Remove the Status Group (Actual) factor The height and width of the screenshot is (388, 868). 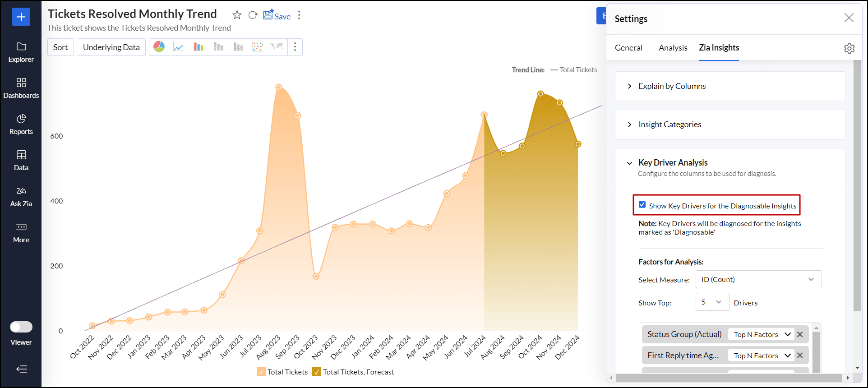(x=800, y=334)
